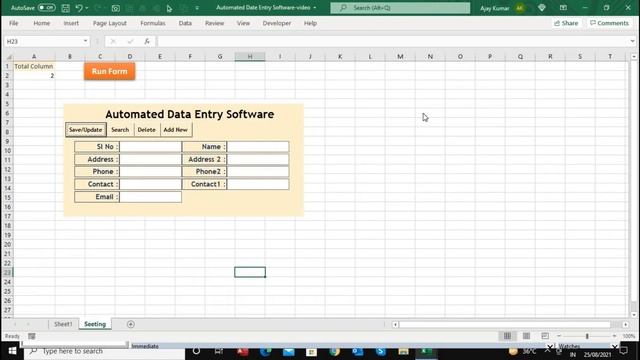
Task: Open Cortana from the taskbar circle icon
Action: (196, 351)
